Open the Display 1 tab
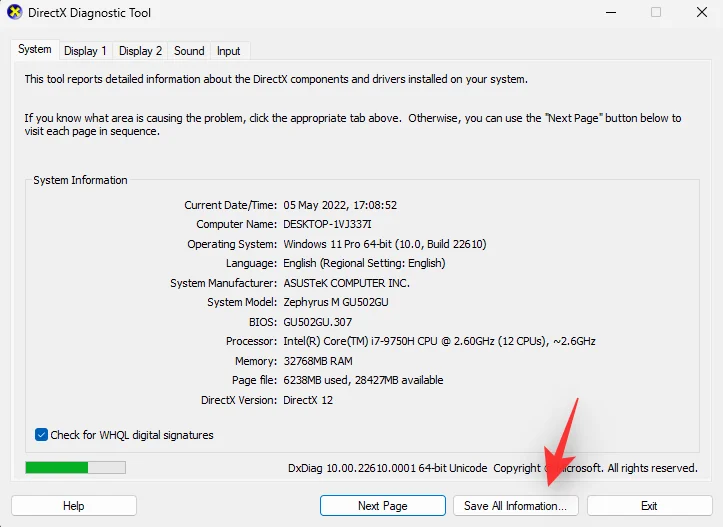The height and width of the screenshot is (527, 723). 85,51
